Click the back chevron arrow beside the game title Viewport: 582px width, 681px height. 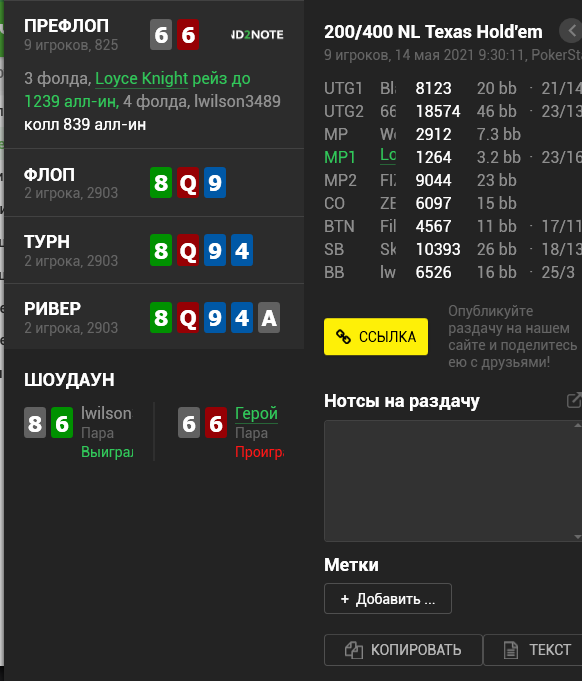(571, 31)
